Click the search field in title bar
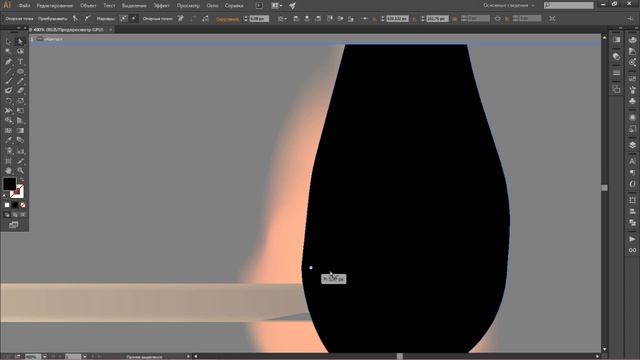Image resolution: width=640 pixels, height=360 pixels. click(x=569, y=5)
